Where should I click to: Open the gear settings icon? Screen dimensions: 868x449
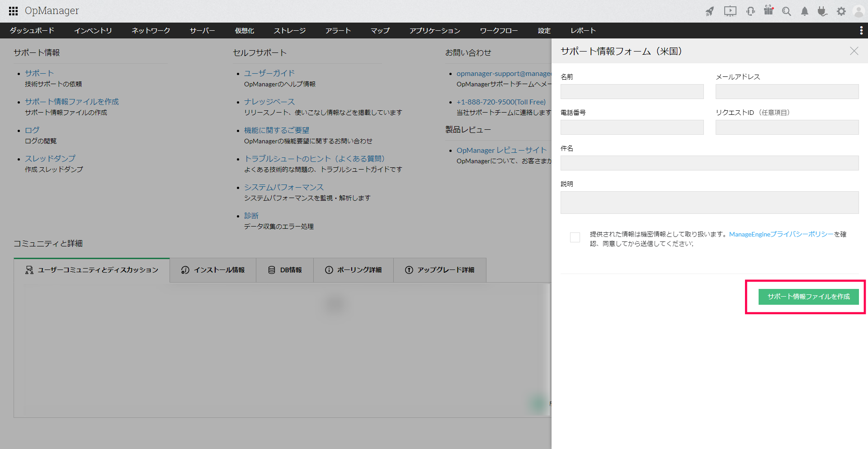pyautogui.click(x=841, y=11)
